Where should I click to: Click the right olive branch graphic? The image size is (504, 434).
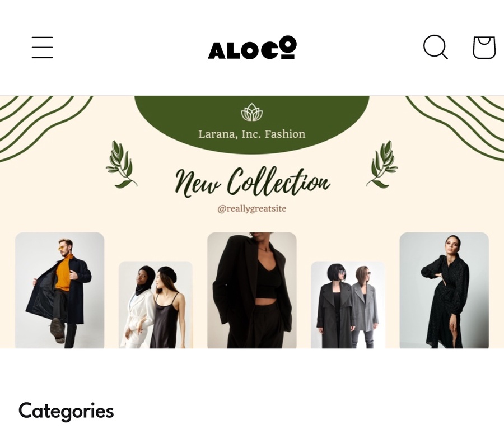382,164
